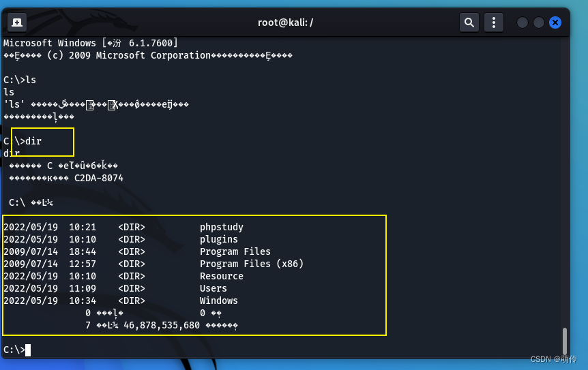Click the 12:57 time value
The width and height of the screenshot is (588, 370).
coord(83,264)
